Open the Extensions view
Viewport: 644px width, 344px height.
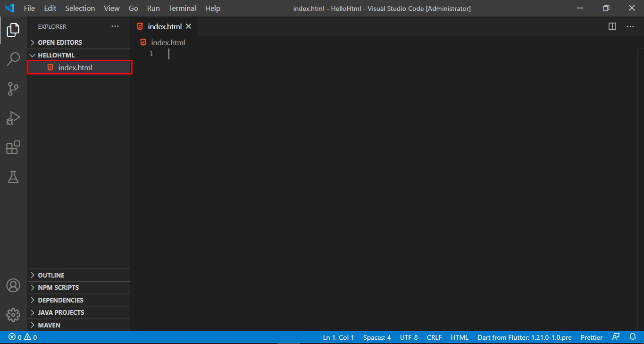click(13, 147)
